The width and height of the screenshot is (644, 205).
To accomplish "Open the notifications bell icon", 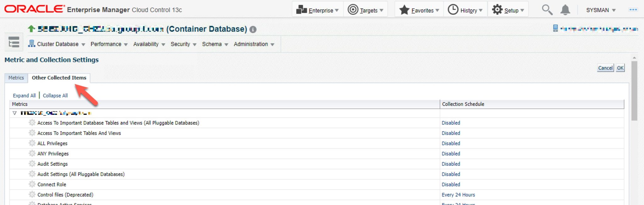I will (565, 10).
